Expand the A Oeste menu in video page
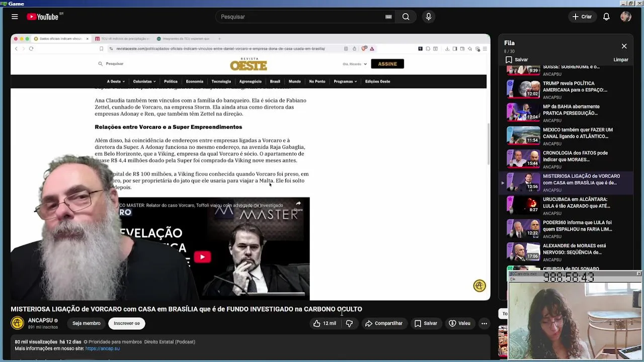 point(116,81)
